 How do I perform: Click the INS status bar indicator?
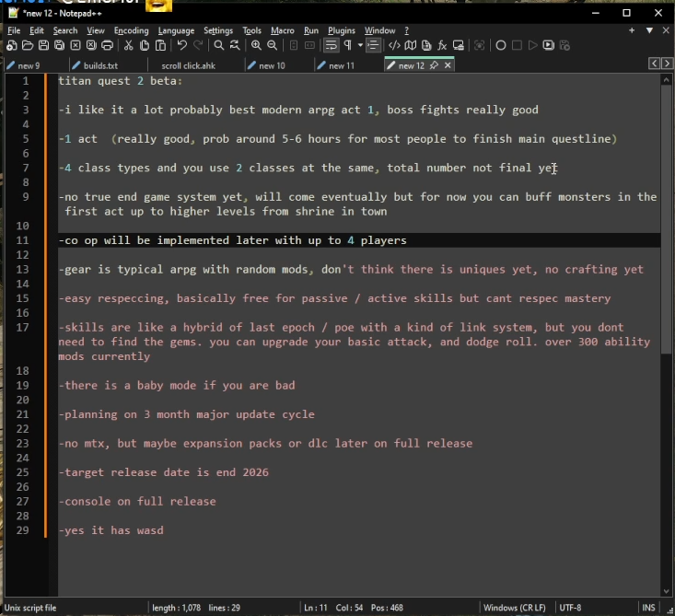[648, 608]
